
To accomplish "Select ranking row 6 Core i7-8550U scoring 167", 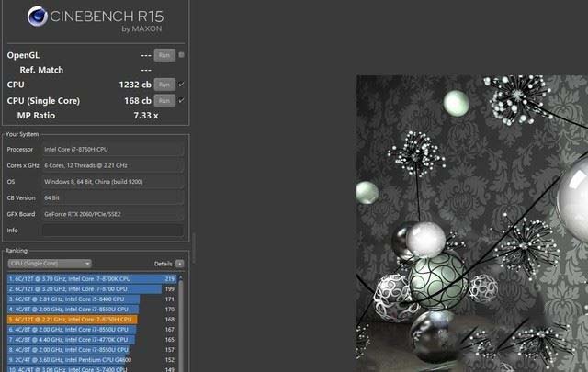I will coord(92,329).
